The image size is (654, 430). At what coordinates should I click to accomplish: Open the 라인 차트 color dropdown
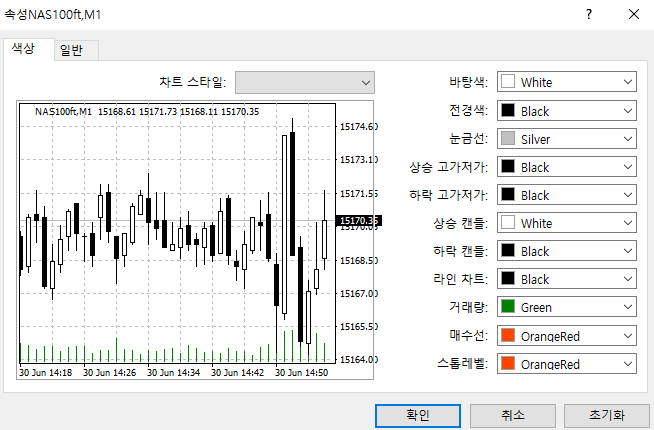(x=566, y=279)
